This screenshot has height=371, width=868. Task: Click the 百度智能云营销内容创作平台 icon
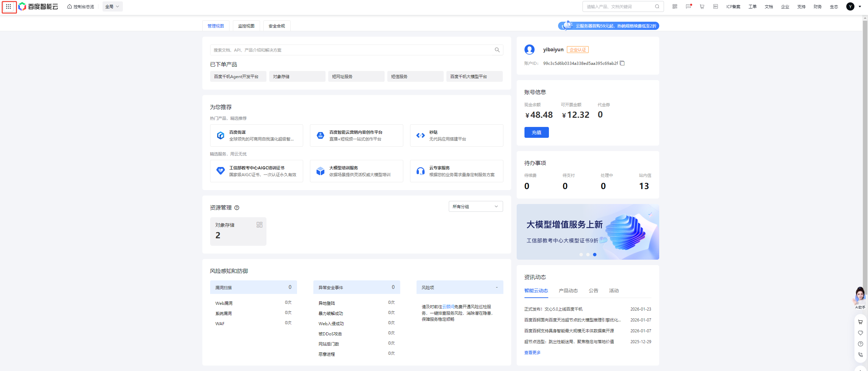(x=320, y=135)
